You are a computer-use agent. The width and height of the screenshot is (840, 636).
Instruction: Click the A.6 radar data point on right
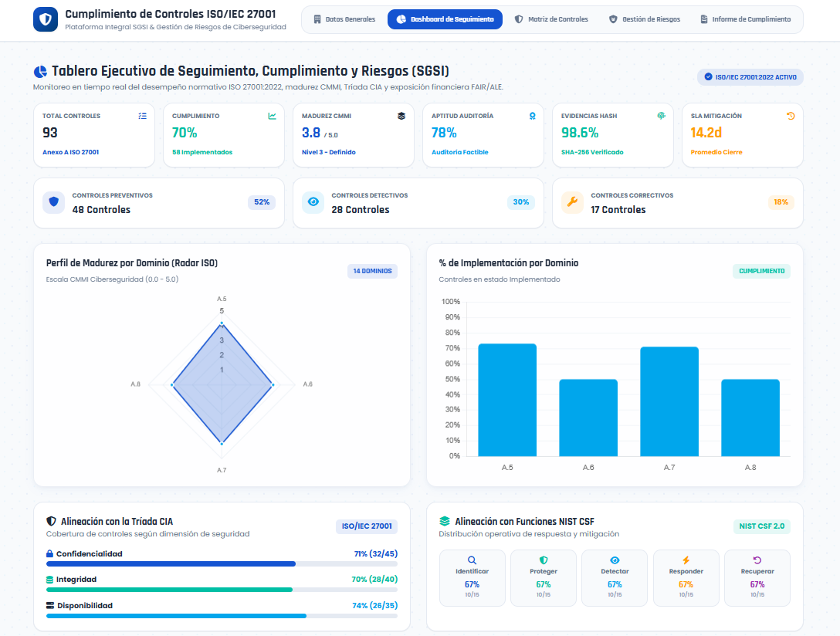[x=273, y=385]
